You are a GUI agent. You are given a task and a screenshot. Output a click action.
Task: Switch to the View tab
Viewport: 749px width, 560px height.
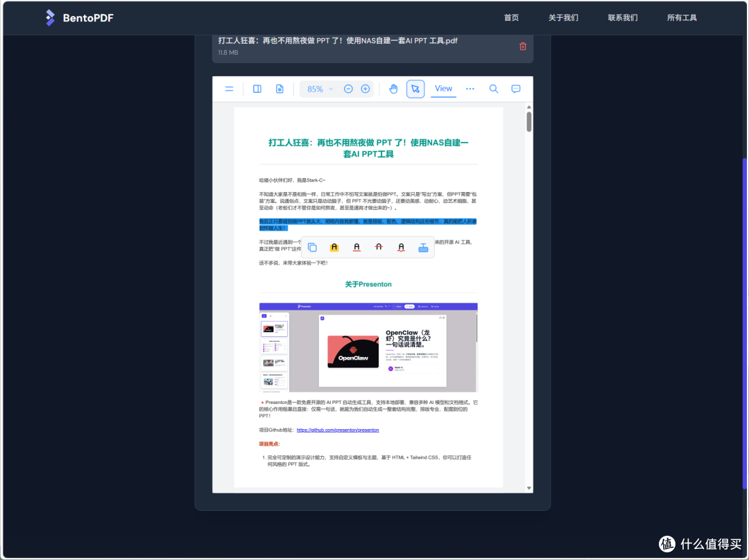point(443,89)
